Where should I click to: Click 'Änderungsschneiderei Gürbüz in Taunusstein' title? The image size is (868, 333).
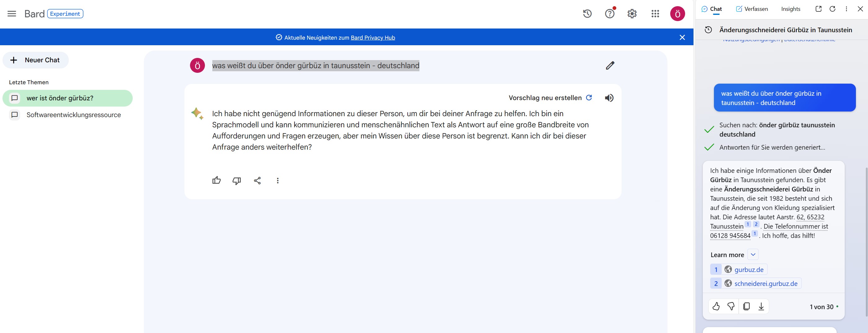pyautogui.click(x=786, y=30)
